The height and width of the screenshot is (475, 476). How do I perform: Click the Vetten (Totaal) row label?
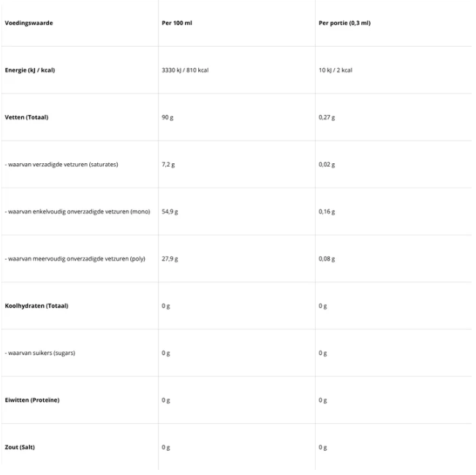click(26, 117)
